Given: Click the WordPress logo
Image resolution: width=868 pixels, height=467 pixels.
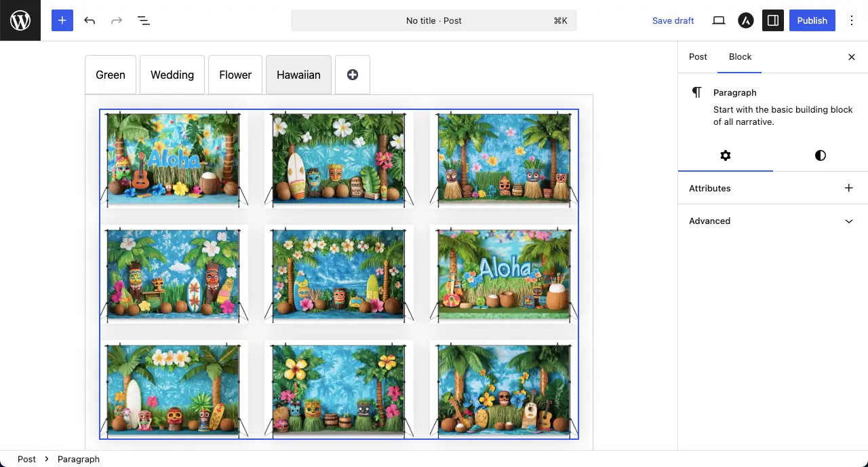Looking at the screenshot, I should pos(20,20).
